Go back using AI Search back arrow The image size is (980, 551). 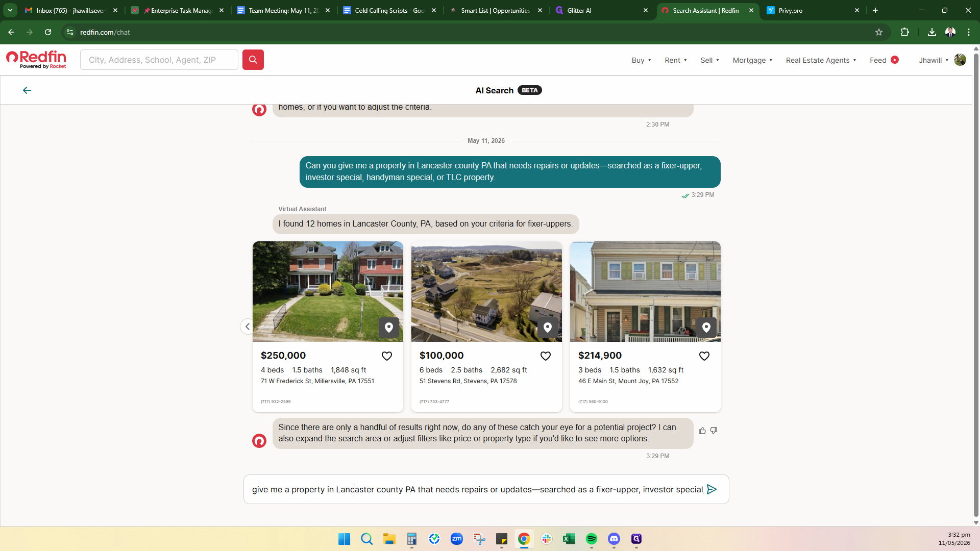click(x=27, y=90)
